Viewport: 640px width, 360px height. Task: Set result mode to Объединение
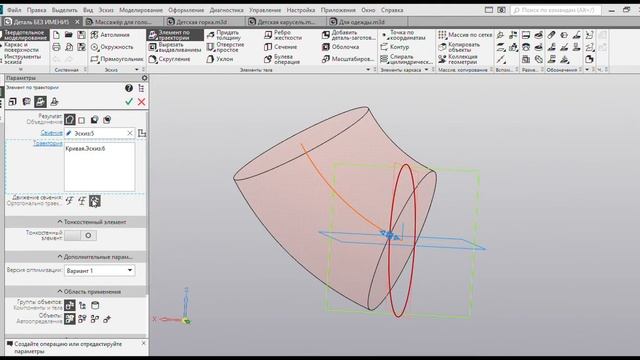click(70, 120)
